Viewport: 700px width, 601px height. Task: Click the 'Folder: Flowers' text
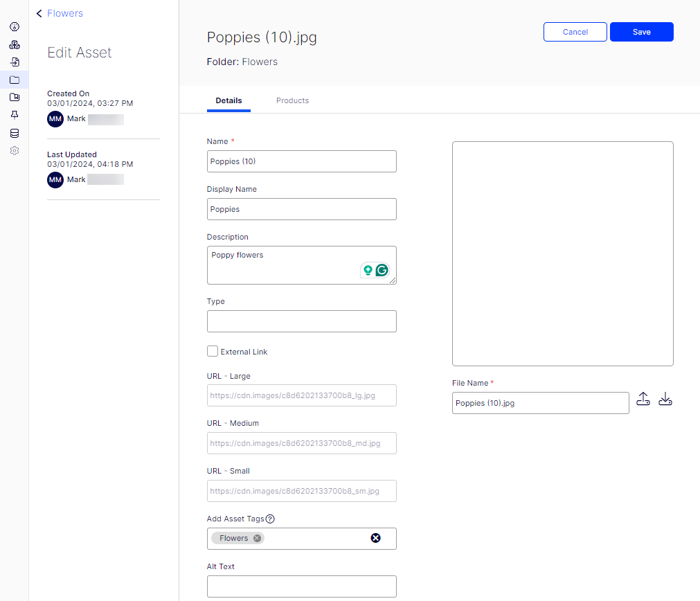pyautogui.click(x=242, y=62)
